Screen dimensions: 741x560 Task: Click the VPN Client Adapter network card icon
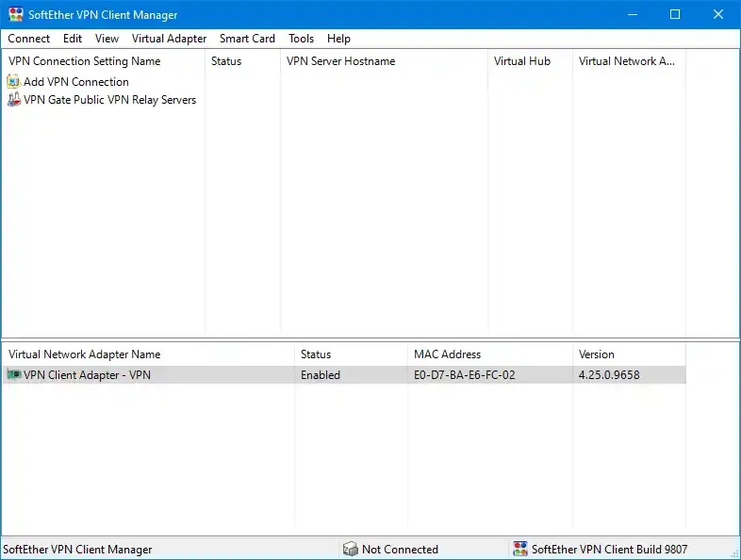14,375
